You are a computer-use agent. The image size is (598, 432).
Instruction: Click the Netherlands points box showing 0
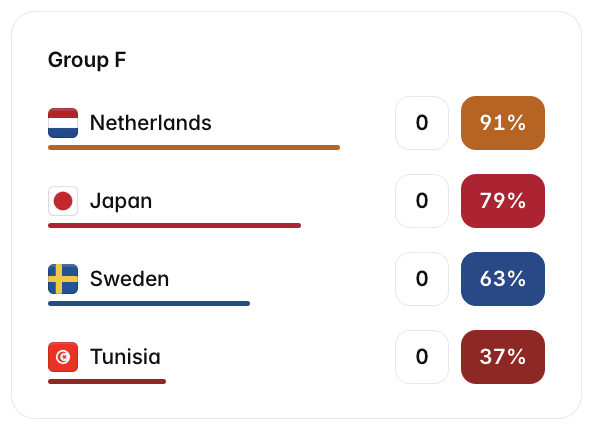(x=422, y=123)
